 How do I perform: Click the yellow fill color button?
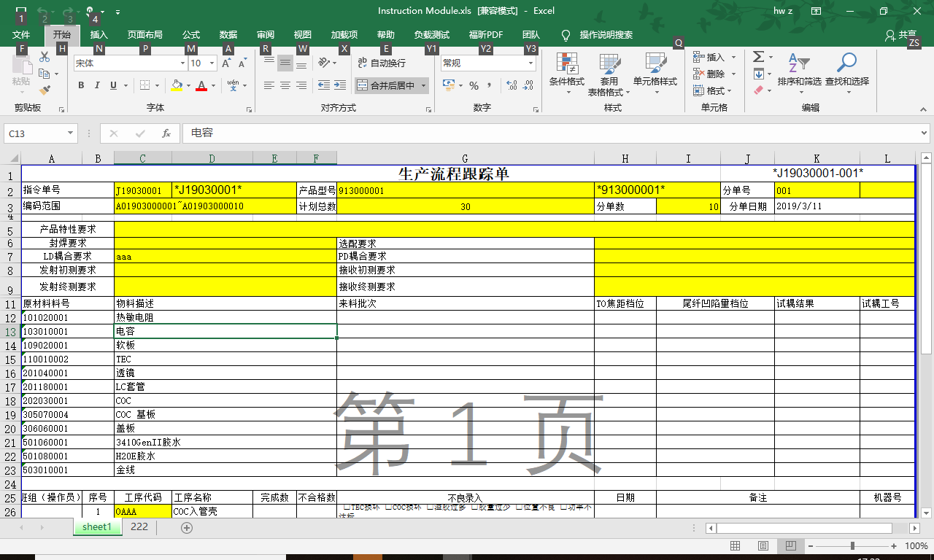pos(176,85)
